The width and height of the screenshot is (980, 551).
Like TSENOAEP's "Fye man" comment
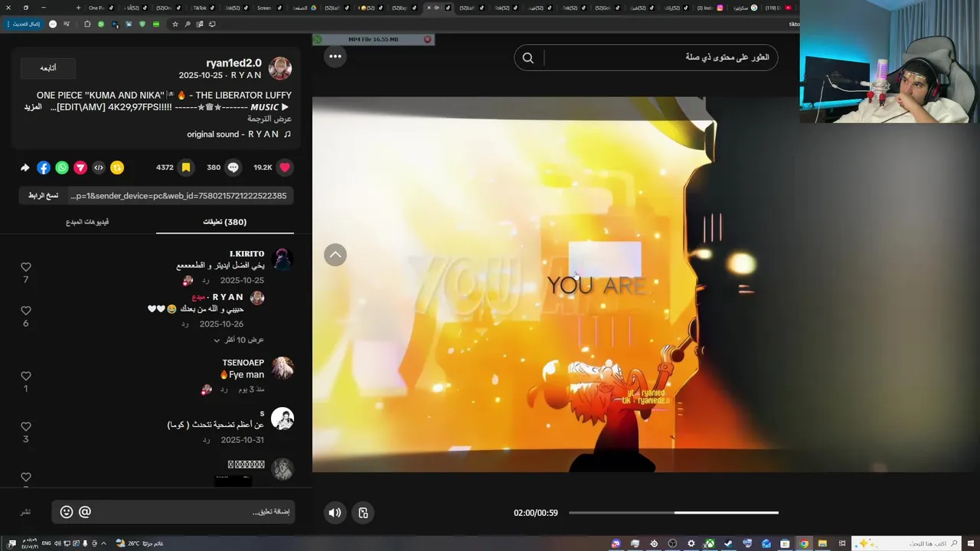coord(25,376)
